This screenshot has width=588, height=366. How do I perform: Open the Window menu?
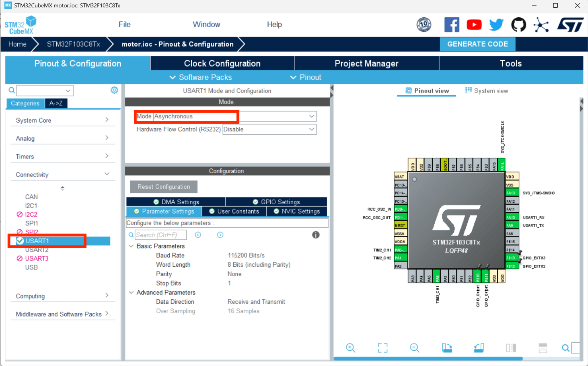click(x=206, y=24)
